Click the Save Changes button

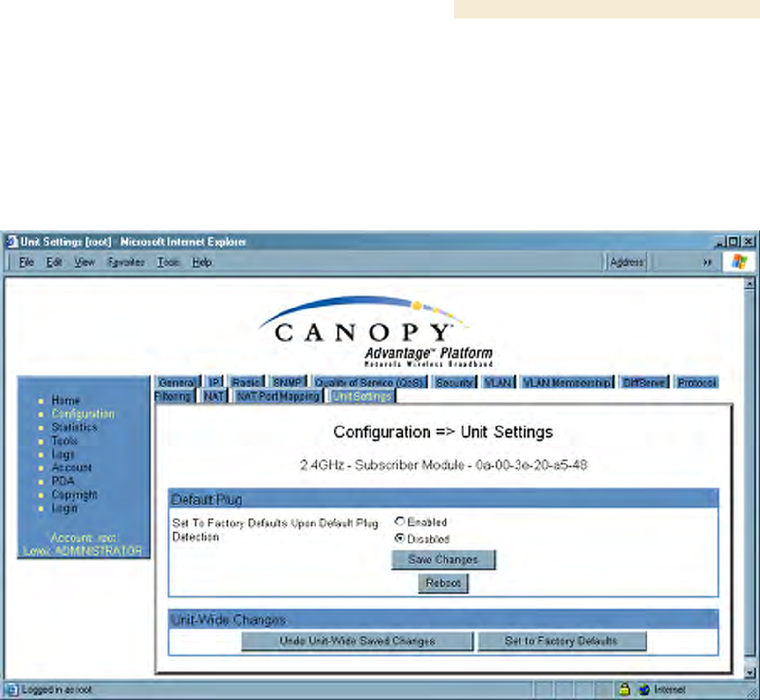tap(443, 559)
